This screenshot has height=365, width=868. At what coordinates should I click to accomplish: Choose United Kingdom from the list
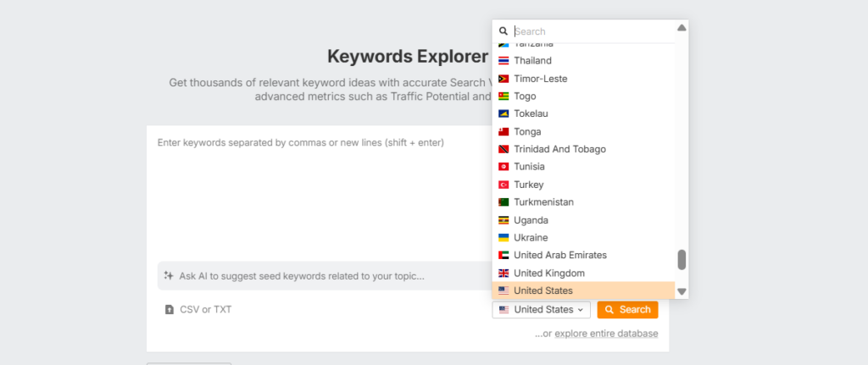pyautogui.click(x=583, y=274)
